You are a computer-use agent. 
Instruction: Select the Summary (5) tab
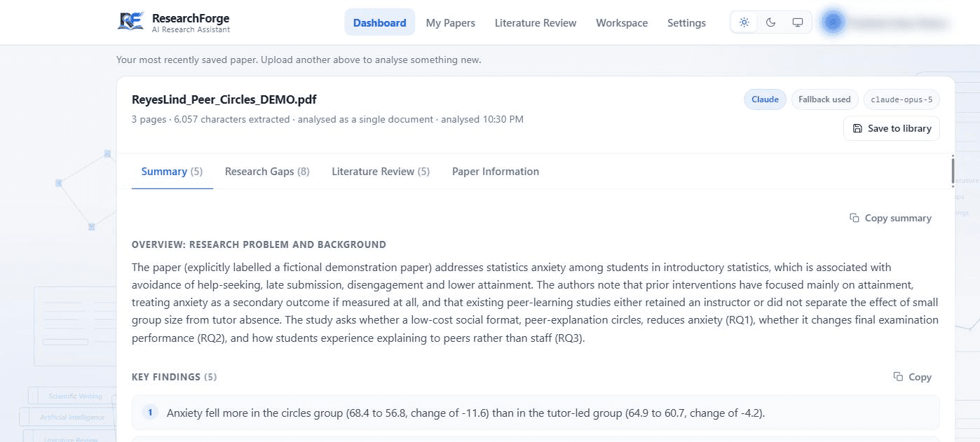pyautogui.click(x=172, y=172)
